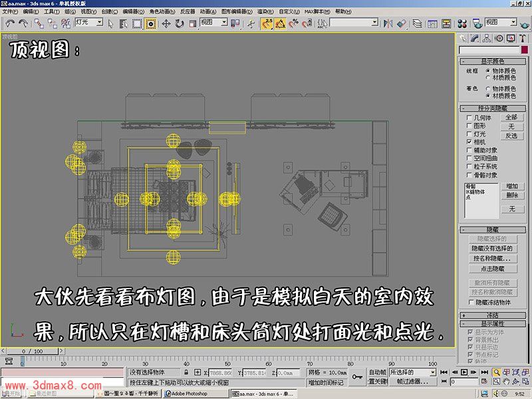Click the 反选 button

click(511, 136)
